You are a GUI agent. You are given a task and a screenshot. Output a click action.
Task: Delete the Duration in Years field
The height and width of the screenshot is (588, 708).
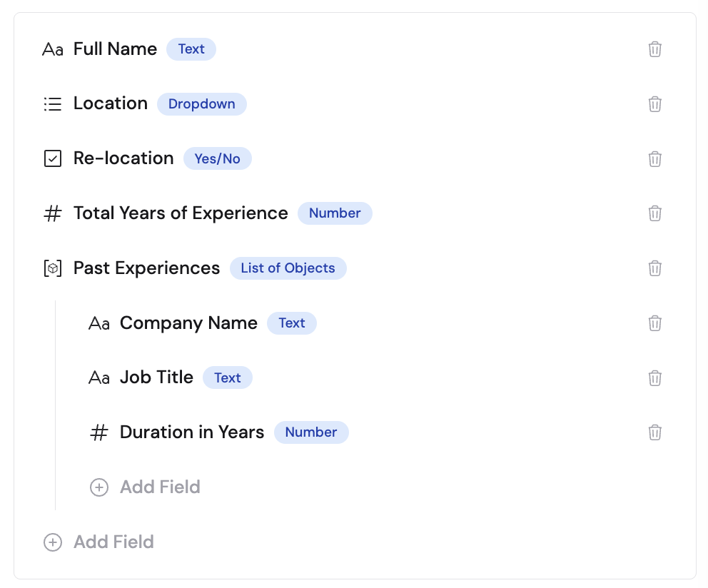coord(654,432)
